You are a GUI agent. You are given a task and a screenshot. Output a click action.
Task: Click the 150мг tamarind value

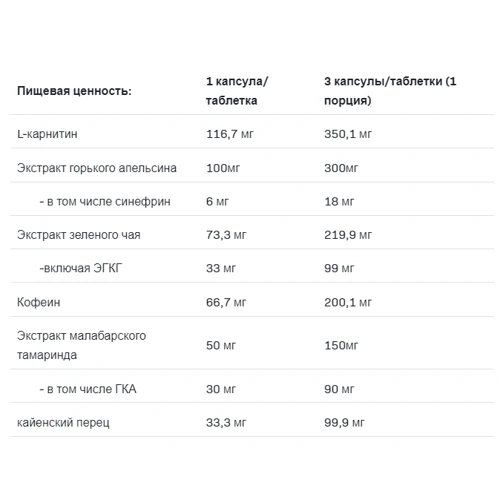click(x=341, y=345)
